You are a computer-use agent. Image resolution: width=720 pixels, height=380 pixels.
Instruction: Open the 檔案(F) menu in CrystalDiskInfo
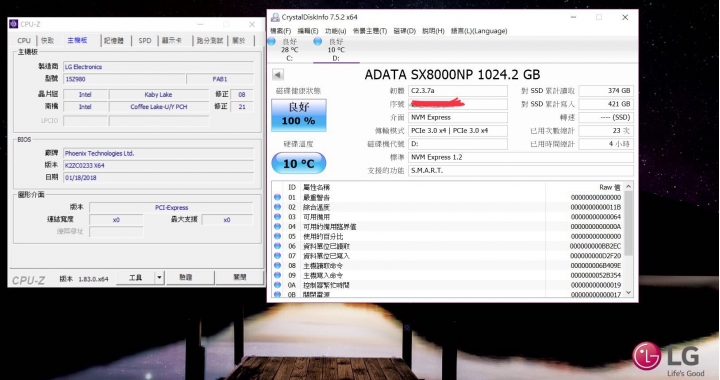(281, 31)
